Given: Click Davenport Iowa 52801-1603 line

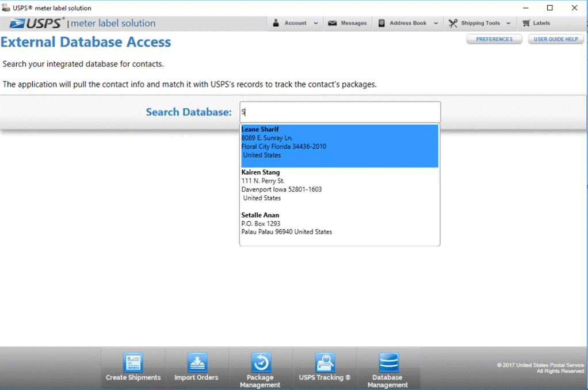Looking at the screenshot, I should pyautogui.click(x=281, y=189).
